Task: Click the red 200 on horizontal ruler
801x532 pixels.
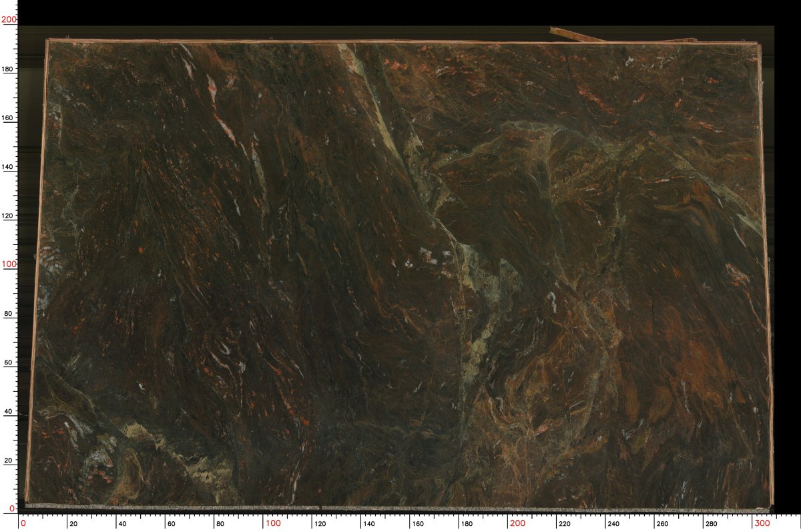Action: tap(517, 522)
